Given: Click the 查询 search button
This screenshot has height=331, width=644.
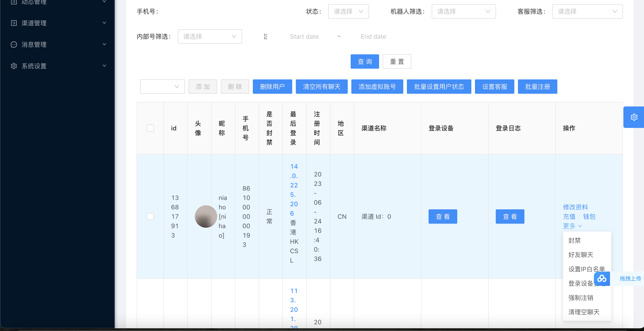Looking at the screenshot, I should click(x=365, y=62).
